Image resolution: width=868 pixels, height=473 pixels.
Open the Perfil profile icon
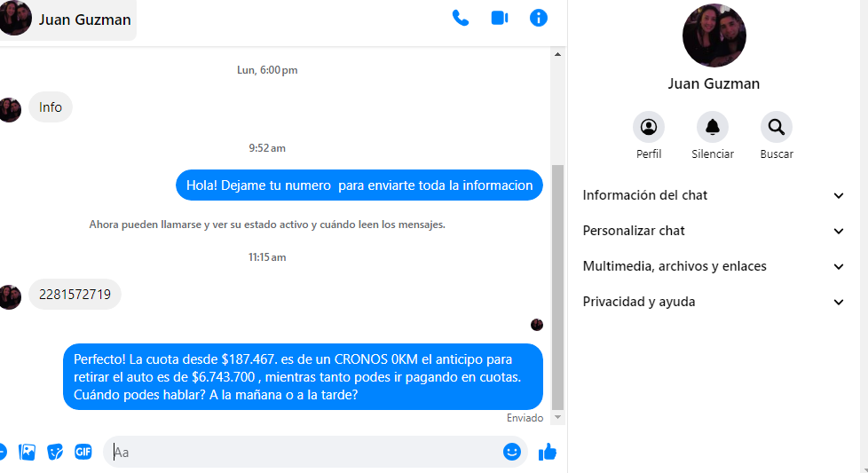(649, 127)
